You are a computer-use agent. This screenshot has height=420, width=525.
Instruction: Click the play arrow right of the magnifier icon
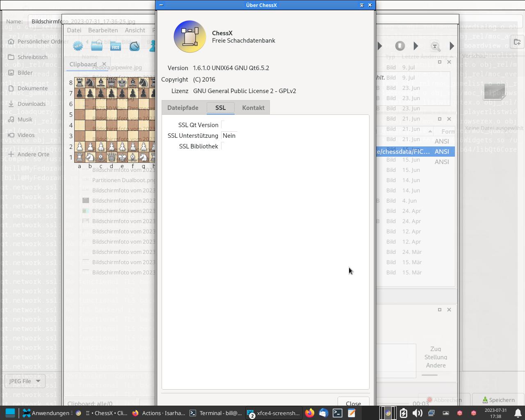(452, 46)
